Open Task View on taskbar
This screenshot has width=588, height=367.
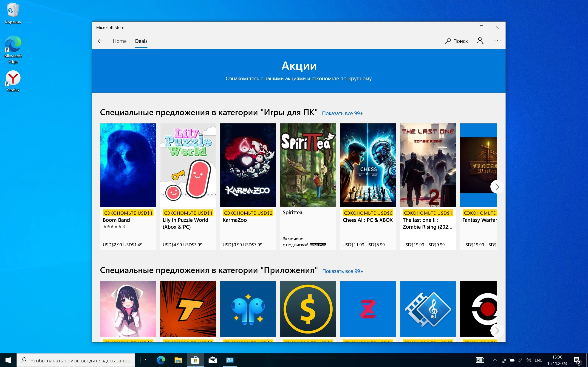[143, 360]
